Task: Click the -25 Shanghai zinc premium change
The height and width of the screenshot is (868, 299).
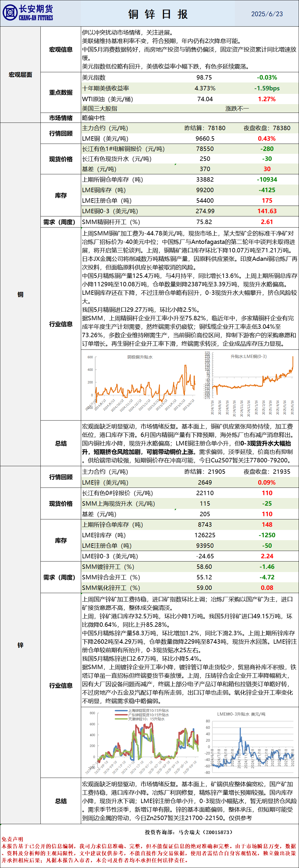Action: click(x=267, y=503)
